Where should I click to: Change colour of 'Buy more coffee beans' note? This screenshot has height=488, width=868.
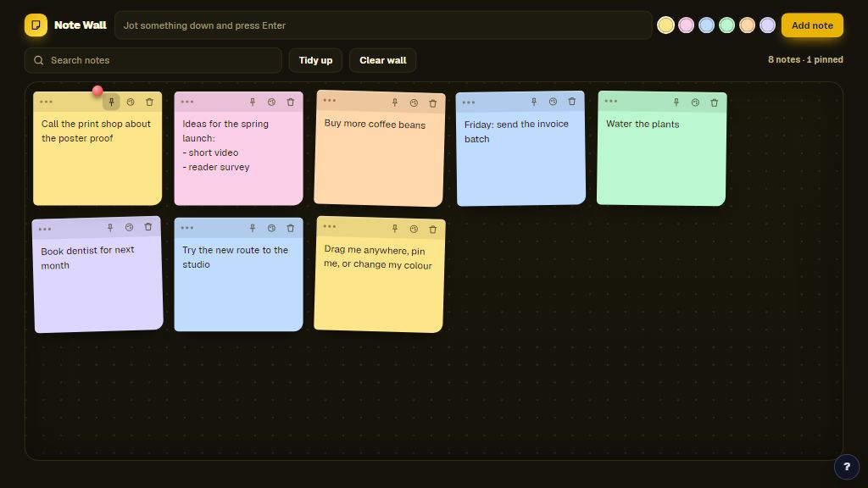coord(414,103)
